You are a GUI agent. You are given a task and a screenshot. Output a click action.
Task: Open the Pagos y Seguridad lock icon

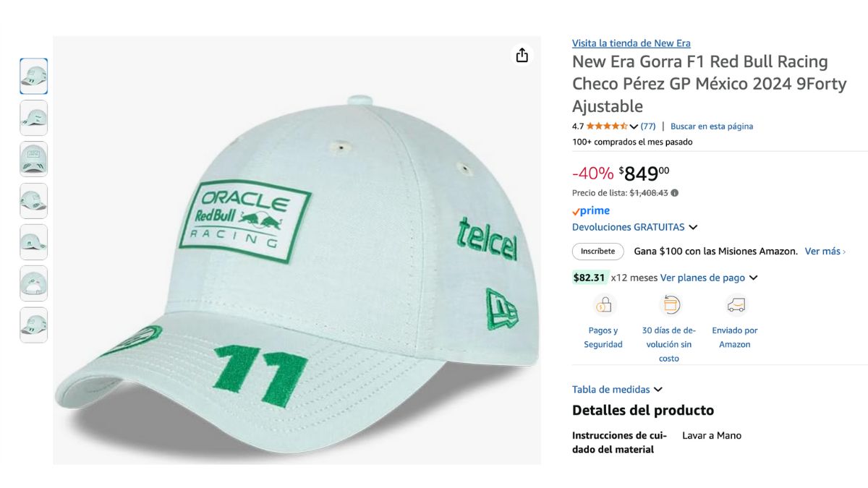[603, 306]
